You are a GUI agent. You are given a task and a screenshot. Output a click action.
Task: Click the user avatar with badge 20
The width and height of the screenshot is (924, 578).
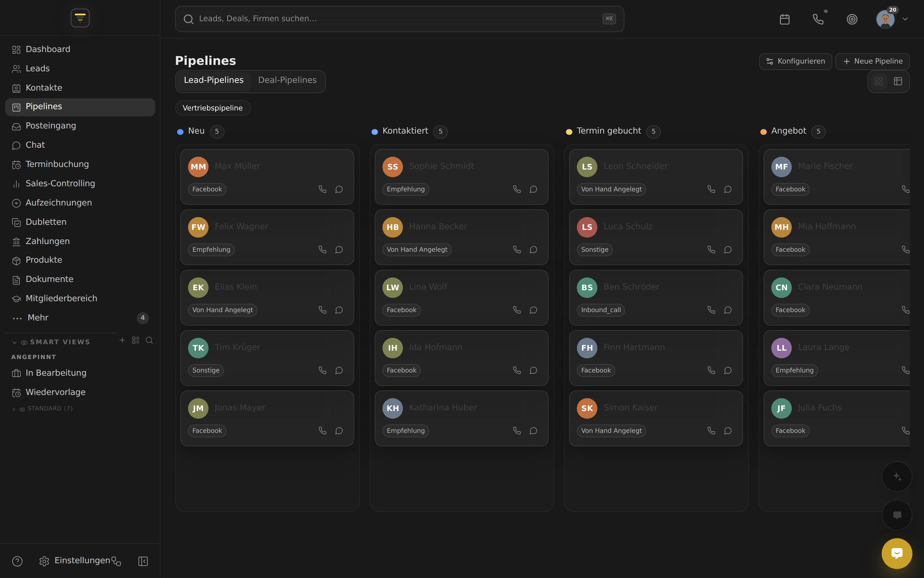point(885,19)
